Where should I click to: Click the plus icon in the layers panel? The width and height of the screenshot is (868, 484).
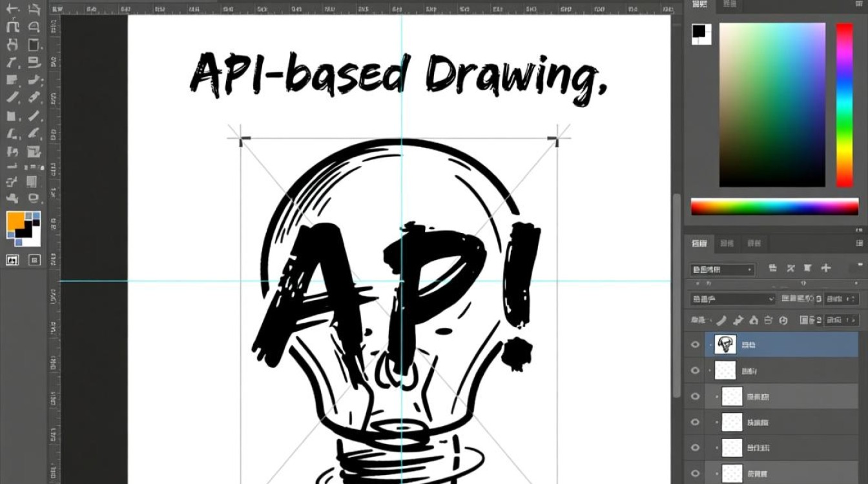click(x=825, y=268)
